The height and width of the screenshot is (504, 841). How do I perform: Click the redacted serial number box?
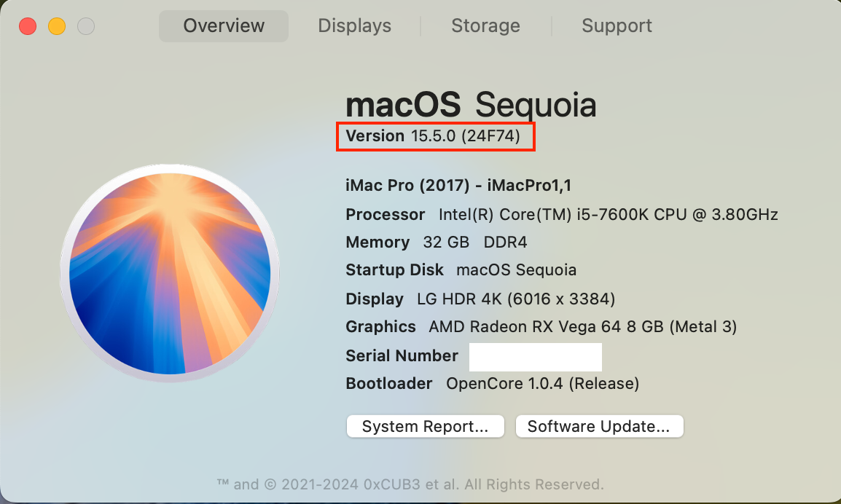point(535,357)
